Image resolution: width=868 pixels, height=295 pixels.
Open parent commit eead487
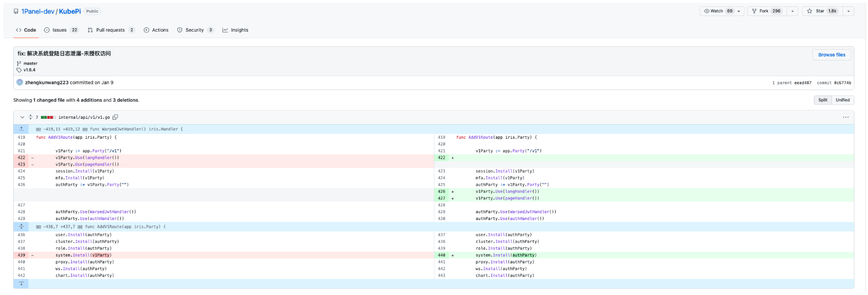803,83
